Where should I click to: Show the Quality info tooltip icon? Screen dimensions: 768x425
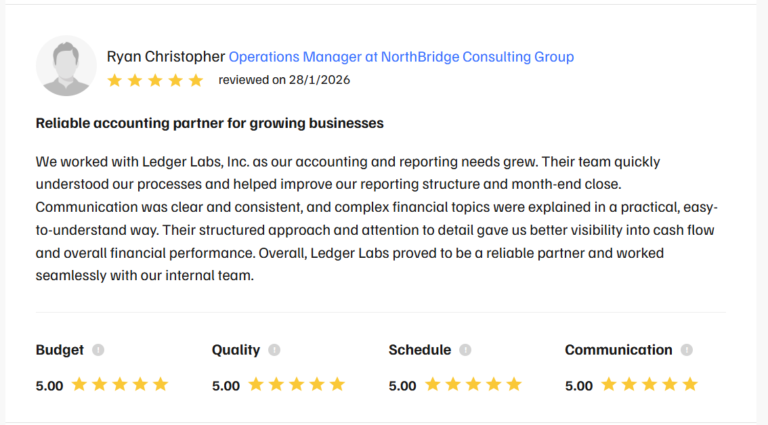(x=274, y=350)
